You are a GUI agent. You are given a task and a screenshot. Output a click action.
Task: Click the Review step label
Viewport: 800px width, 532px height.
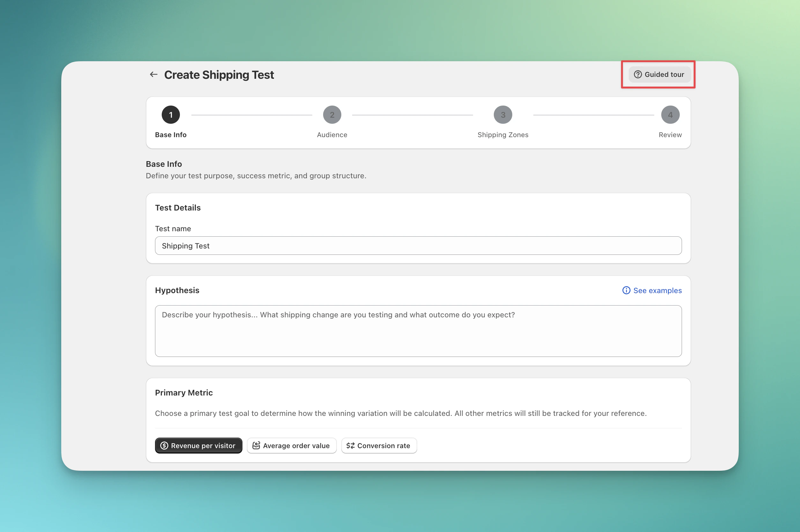coord(670,135)
